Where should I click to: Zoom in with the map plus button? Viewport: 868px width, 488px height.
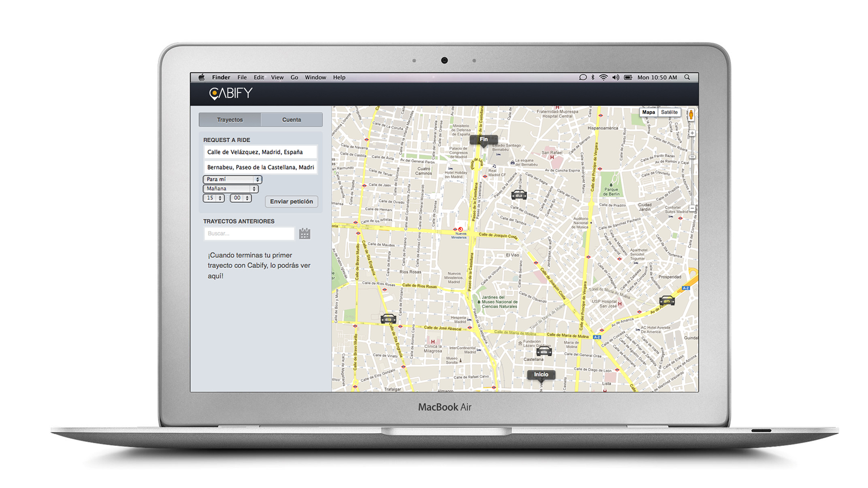[x=692, y=133]
